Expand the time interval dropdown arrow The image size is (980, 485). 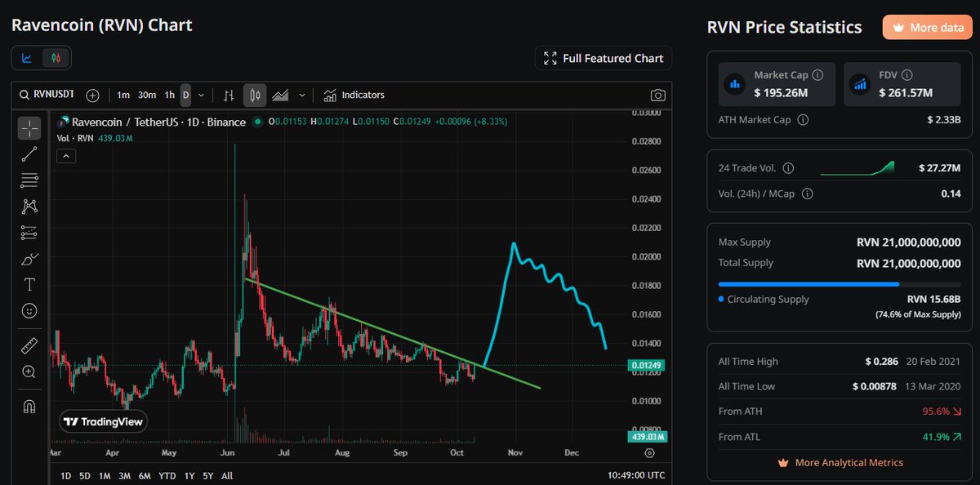(x=202, y=96)
